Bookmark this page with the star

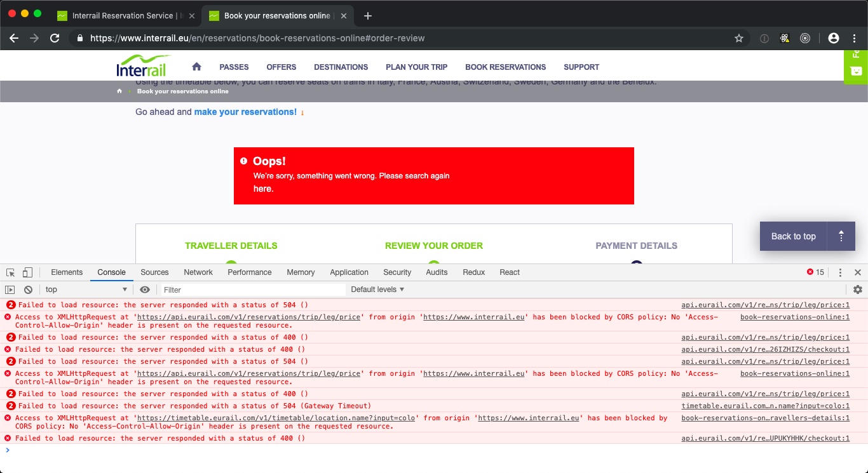739,38
